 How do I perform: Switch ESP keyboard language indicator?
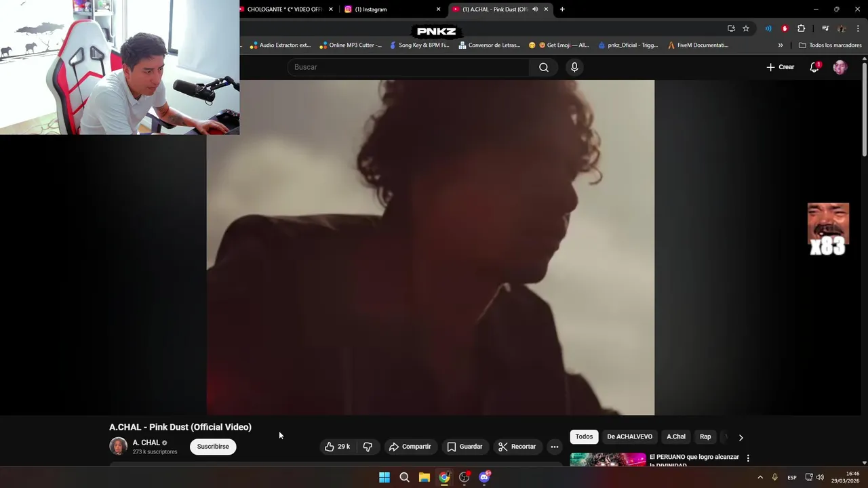(792, 477)
